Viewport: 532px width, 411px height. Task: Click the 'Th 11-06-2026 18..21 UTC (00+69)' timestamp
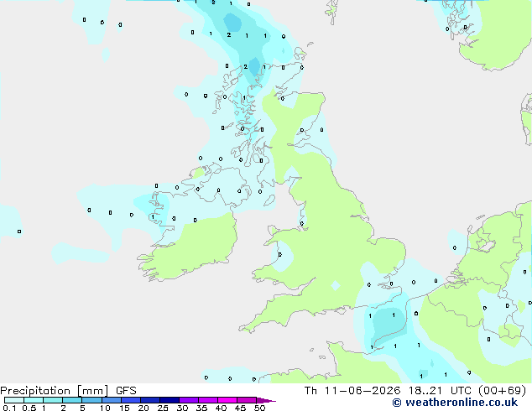[x=415, y=391]
